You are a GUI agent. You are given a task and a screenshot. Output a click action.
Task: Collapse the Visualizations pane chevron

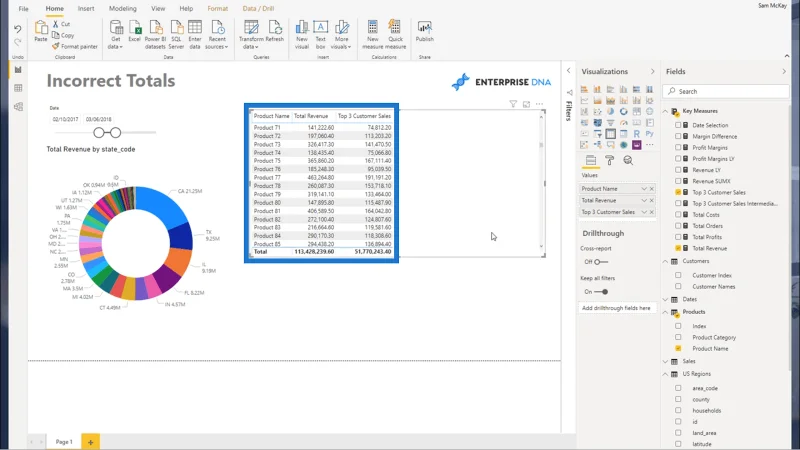[653, 71]
